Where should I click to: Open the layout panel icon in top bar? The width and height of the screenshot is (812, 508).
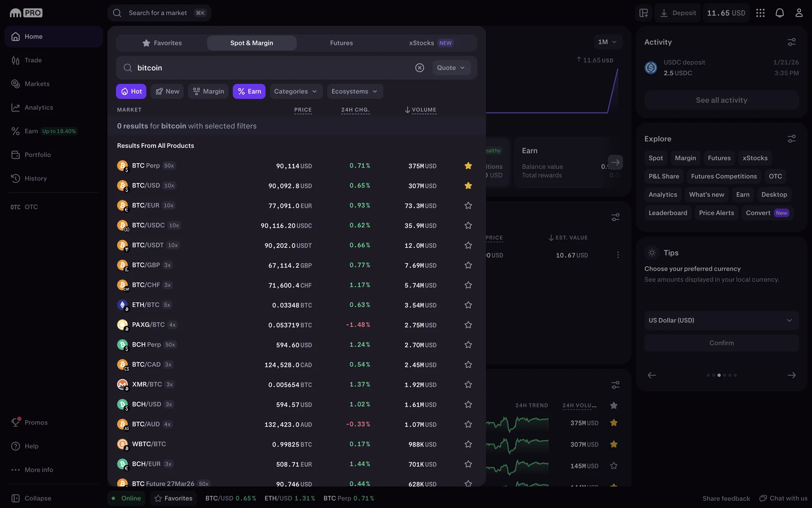point(644,13)
